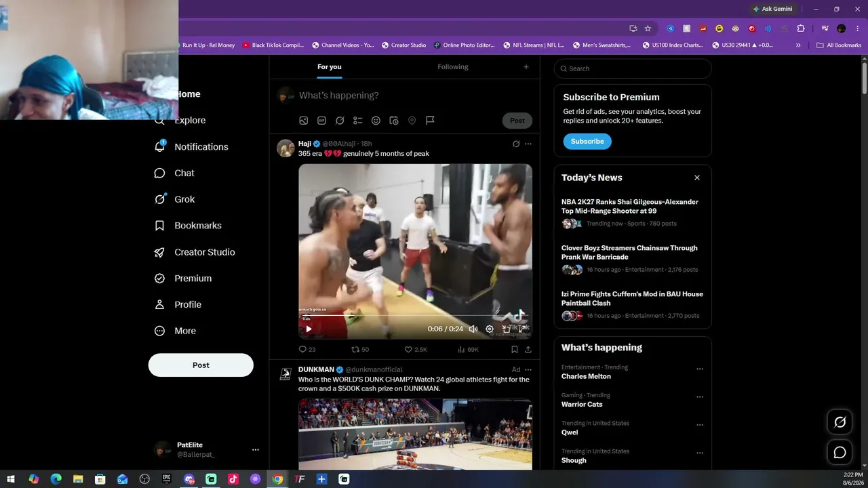868x488 pixels.
Task: Like Haji's post with 2.5K likes
Action: 416,350
